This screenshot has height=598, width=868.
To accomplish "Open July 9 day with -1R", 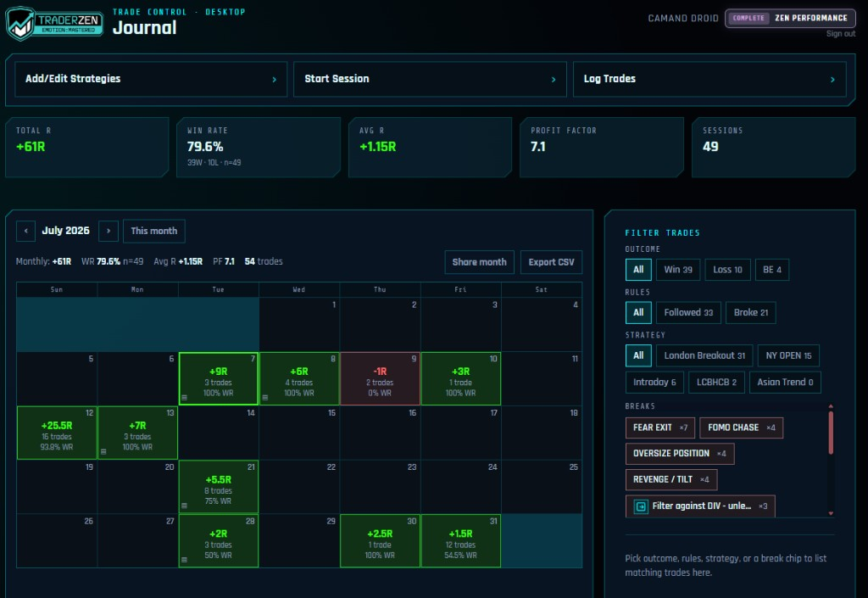I will coord(381,378).
